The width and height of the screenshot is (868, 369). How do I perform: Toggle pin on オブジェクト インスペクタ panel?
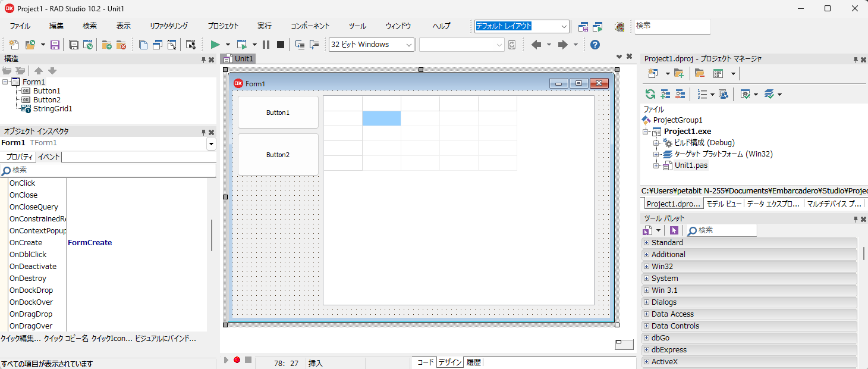pyautogui.click(x=203, y=132)
